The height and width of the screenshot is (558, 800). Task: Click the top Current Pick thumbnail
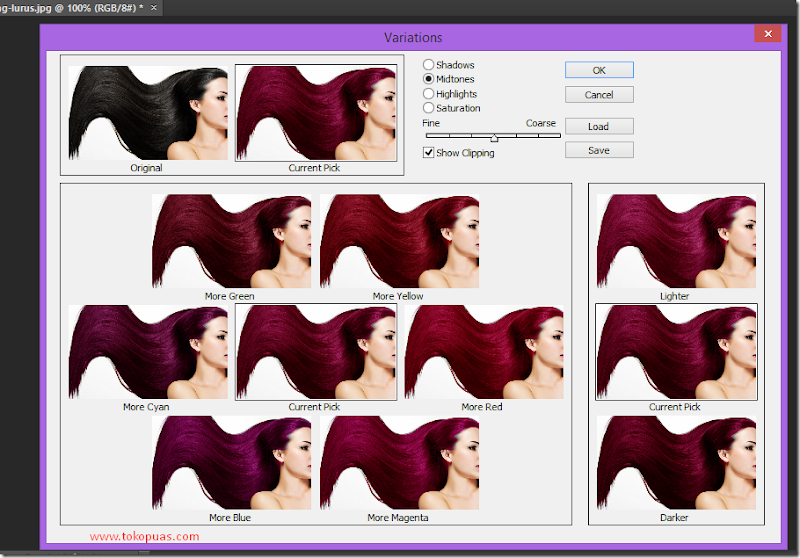click(316, 113)
